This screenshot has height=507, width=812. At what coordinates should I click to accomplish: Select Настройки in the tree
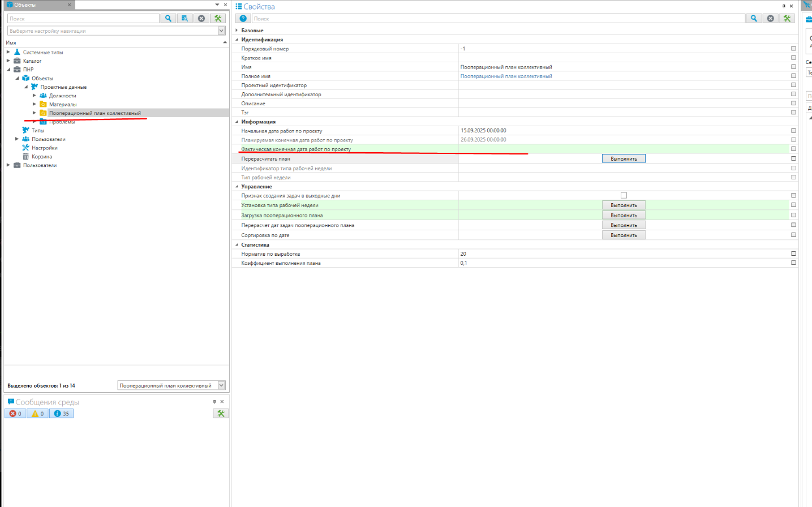click(44, 148)
